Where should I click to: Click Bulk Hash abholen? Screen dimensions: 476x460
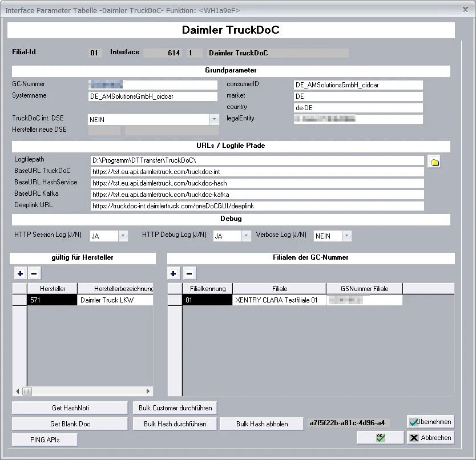262,424
